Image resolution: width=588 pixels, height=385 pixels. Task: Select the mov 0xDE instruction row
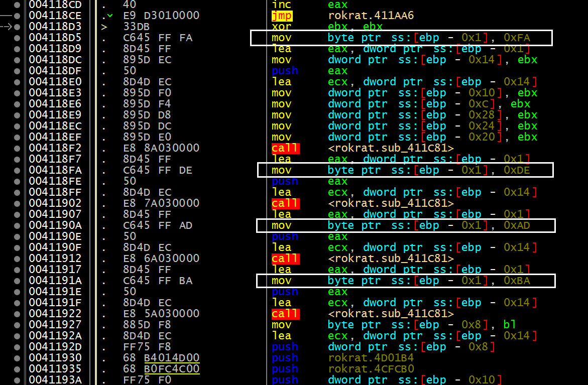[405, 170]
